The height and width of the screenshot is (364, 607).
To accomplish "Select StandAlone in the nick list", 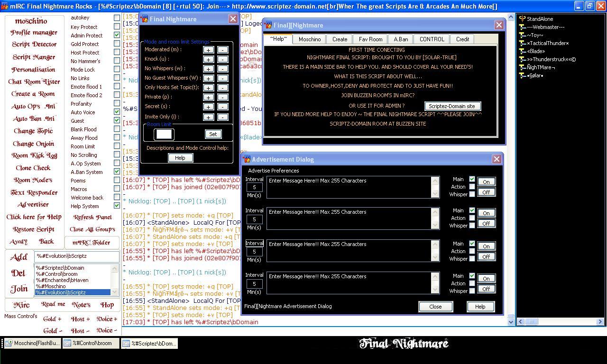I will click(540, 19).
